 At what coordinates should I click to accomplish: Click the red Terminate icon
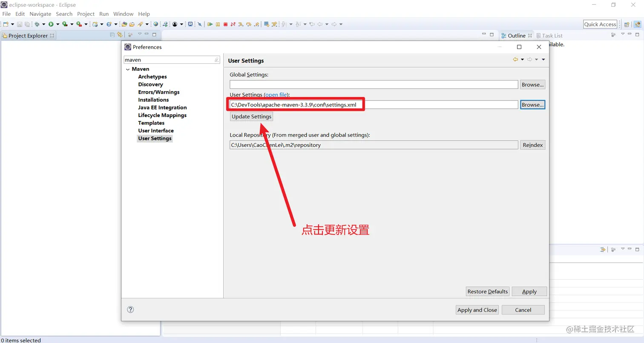point(225,24)
